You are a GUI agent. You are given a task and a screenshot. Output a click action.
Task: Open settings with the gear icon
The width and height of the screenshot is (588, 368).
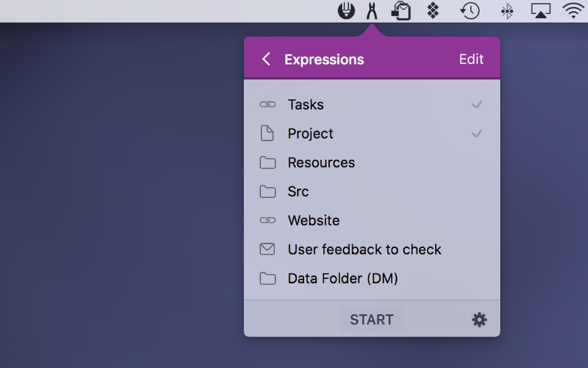[x=479, y=320]
